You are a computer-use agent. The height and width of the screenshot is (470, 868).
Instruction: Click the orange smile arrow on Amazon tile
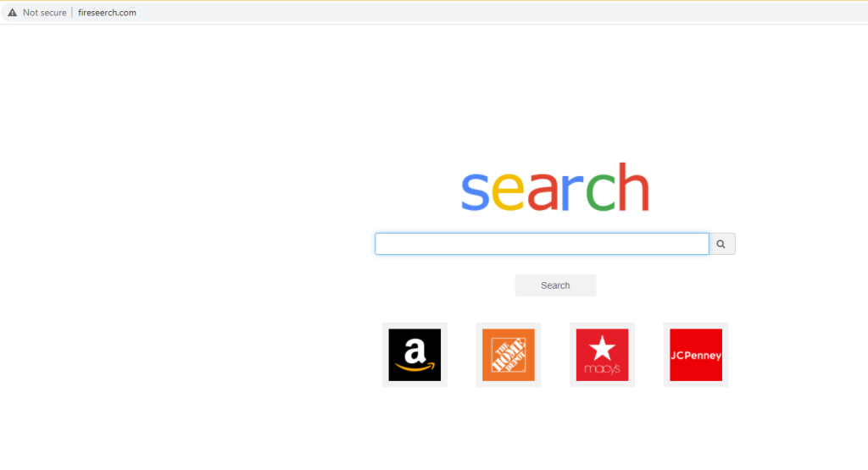(415, 368)
